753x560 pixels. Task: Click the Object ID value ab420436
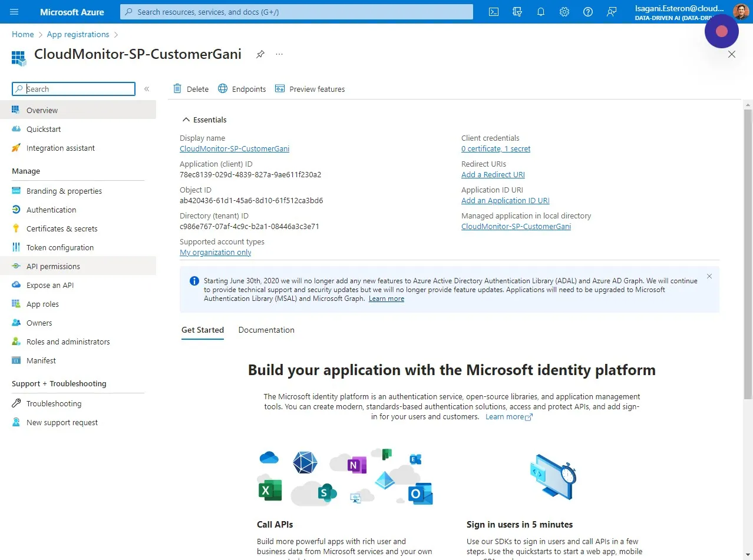[x=252, y=200]
